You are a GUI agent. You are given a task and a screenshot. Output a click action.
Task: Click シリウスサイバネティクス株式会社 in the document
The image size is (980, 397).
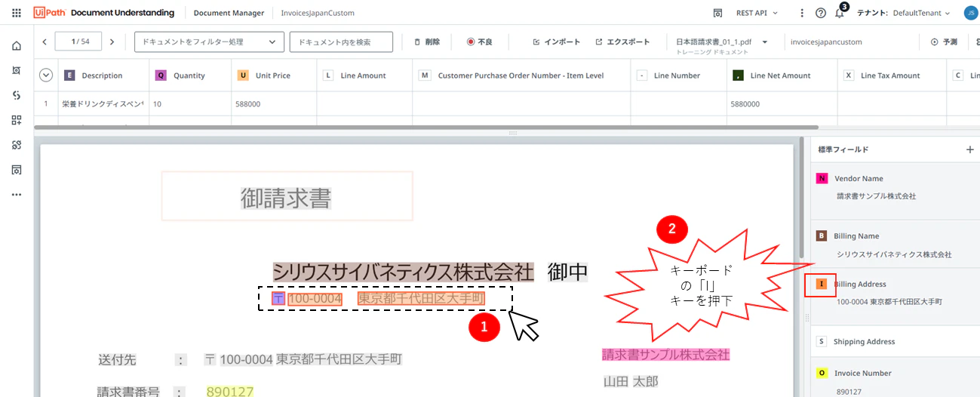click(404, 272)
